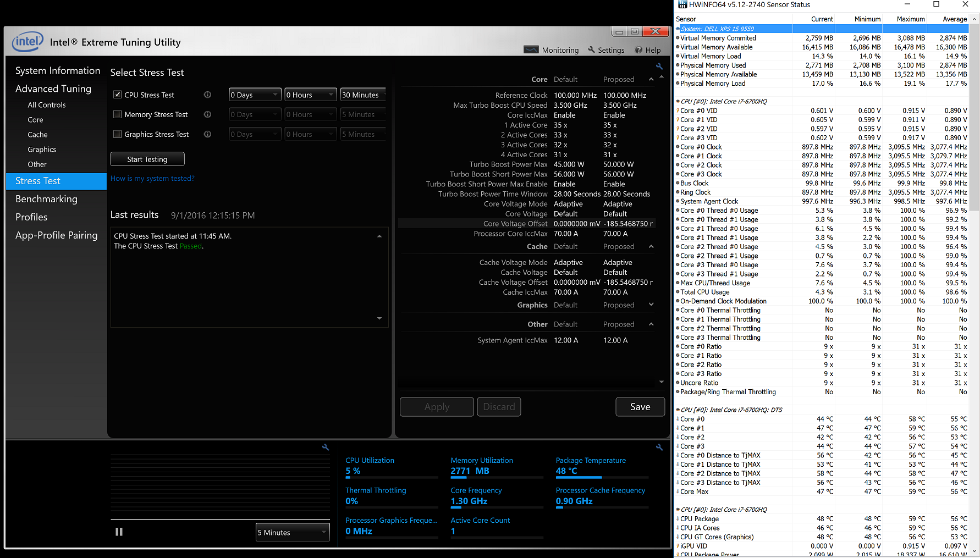Click info icon beside Graphics Stress Test
The image size is (980, 558).
(207, 134)
